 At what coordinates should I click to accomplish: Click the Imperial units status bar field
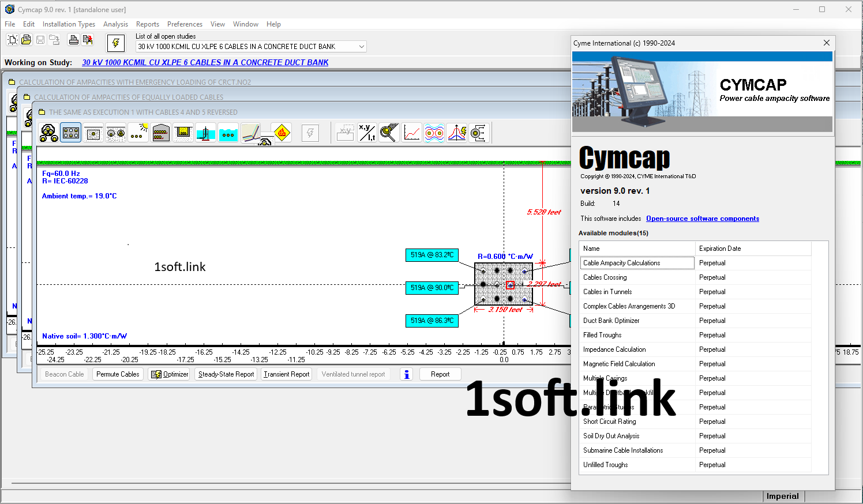783,497
